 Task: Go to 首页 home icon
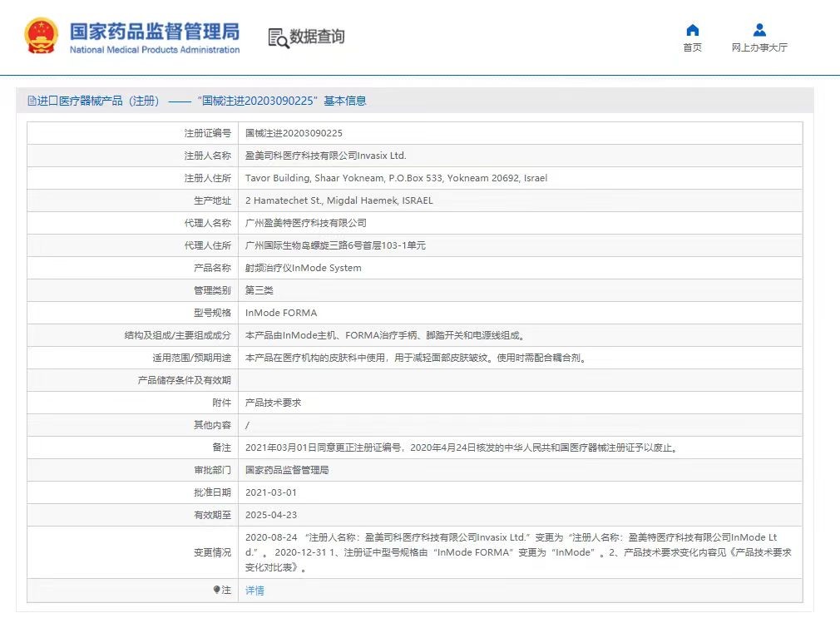(x=692, y=30)
